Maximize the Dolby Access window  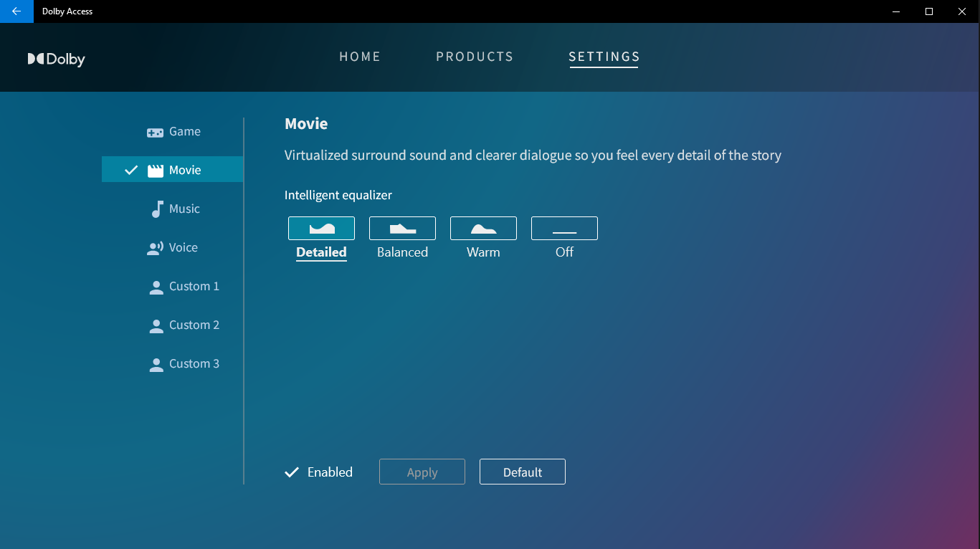pyautogui.click(x=929, y=11)
